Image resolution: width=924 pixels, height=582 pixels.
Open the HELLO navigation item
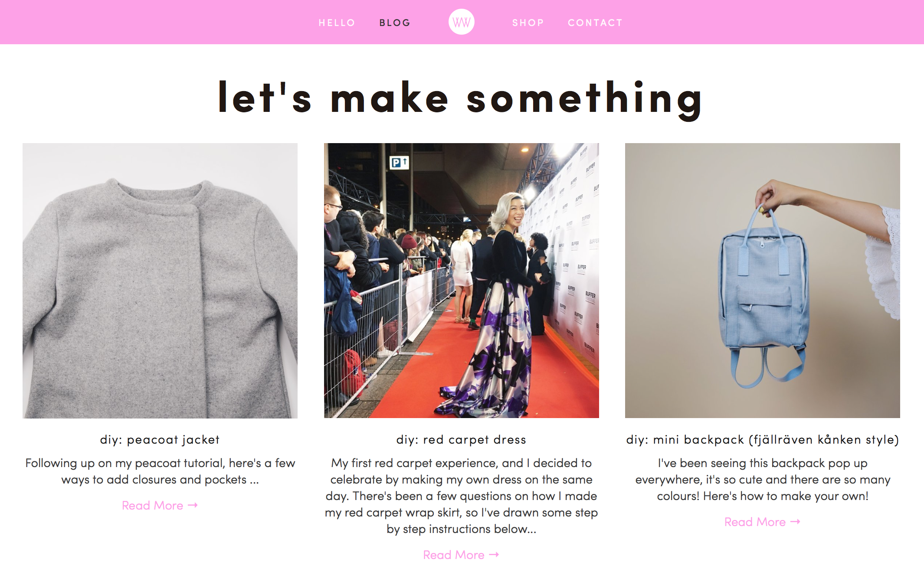point(337,23)
